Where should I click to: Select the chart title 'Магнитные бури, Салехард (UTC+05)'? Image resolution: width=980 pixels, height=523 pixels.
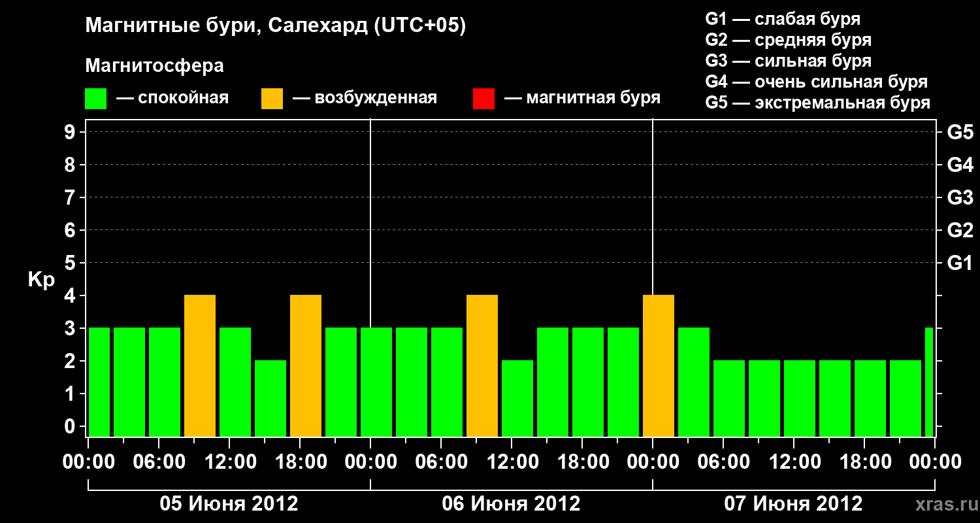(276, 26)
